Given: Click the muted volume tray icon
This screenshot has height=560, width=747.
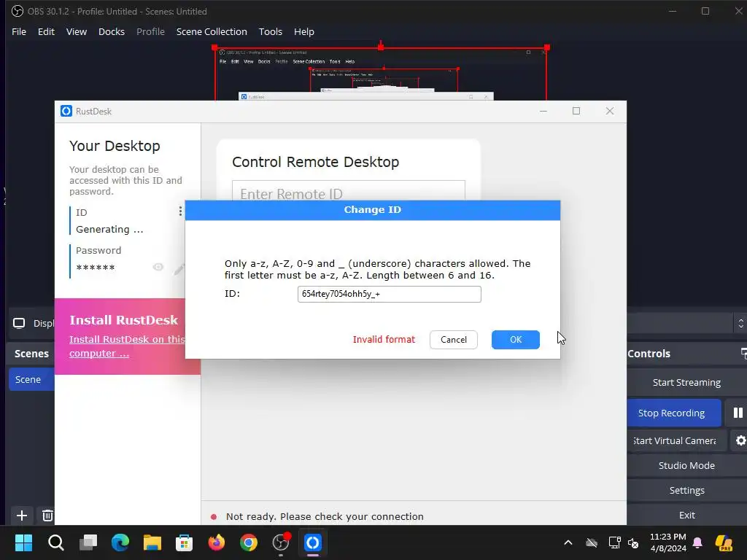Looking at the screenshot, I should tap(633, 542).
